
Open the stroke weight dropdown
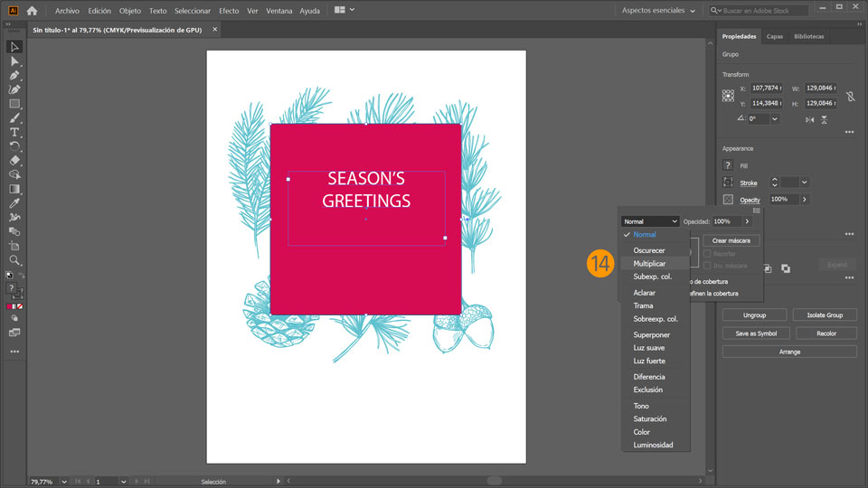coord(805,182)
